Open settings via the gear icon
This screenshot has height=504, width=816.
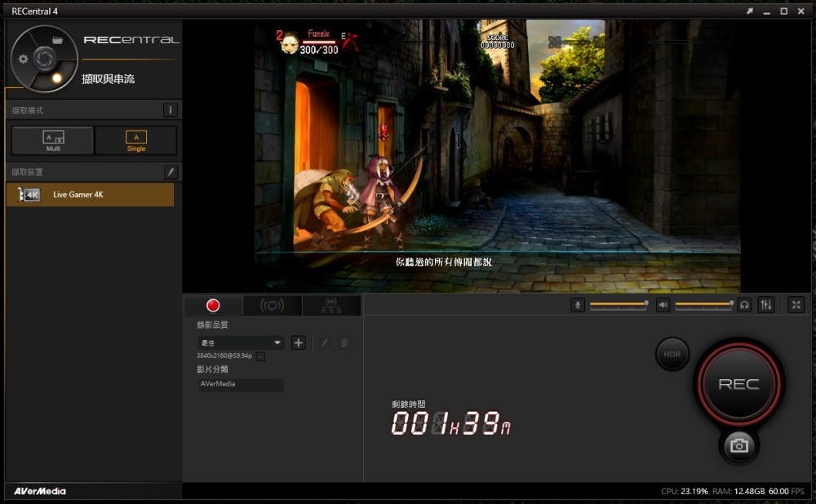[x=23, y=59]
